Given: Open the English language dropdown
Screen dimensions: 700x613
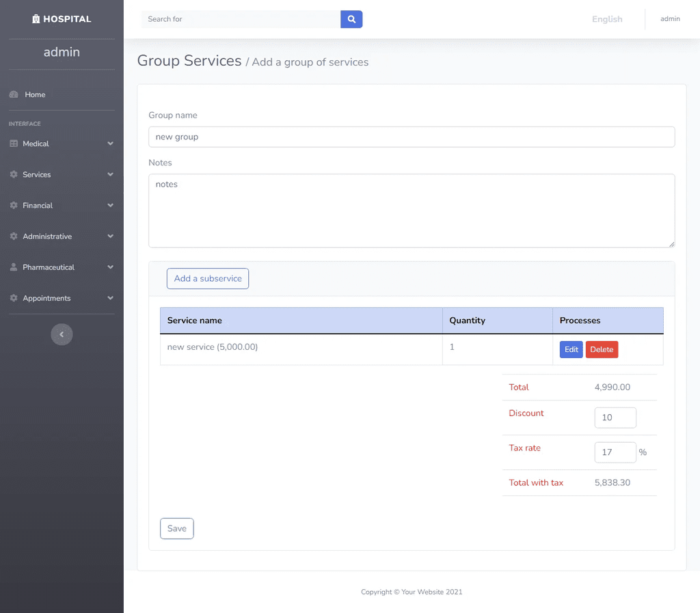Looking at the screenshot, I should tap(607, 19).
